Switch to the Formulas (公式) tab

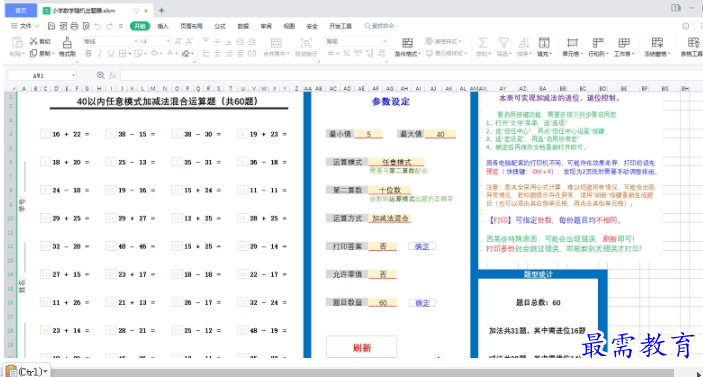click(220, 26)
